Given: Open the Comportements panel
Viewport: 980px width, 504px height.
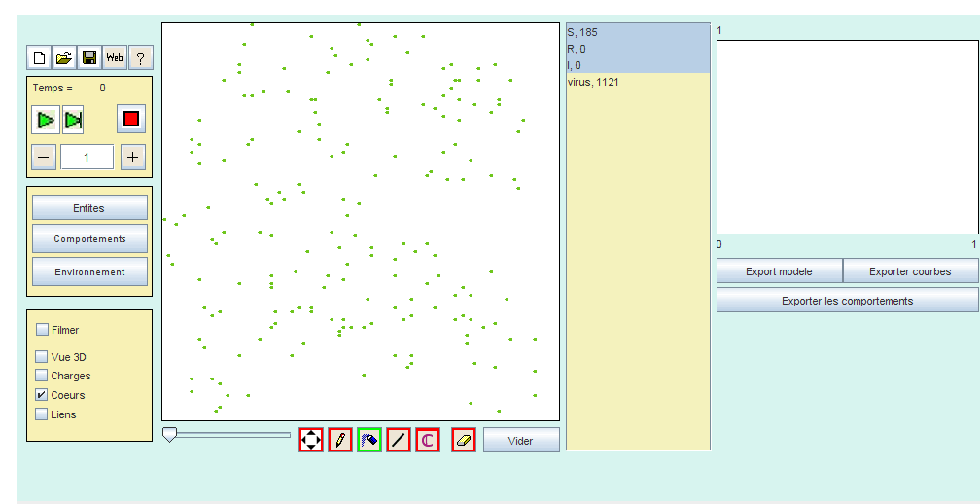Looking at the screenshot, I should coord(89,239).
